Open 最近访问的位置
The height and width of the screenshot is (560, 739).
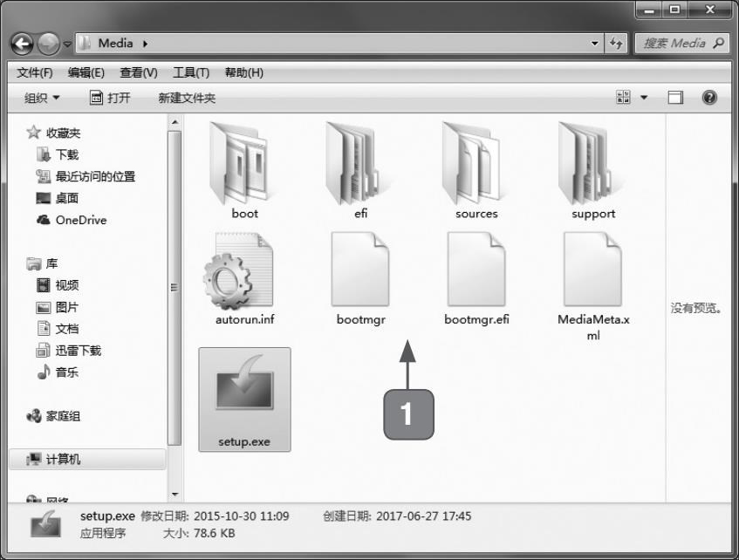tap(86, 176)
